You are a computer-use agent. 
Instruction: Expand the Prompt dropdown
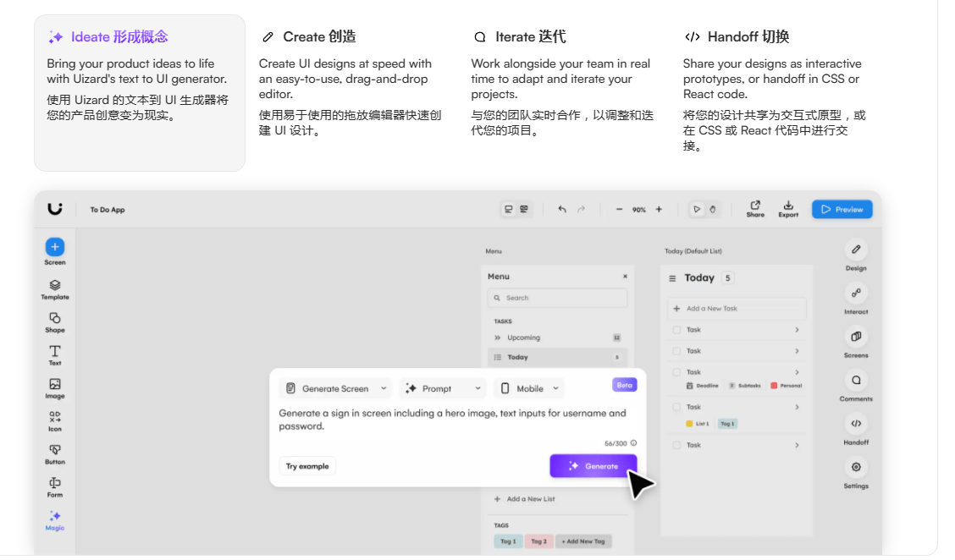click(x=443, y=388)
